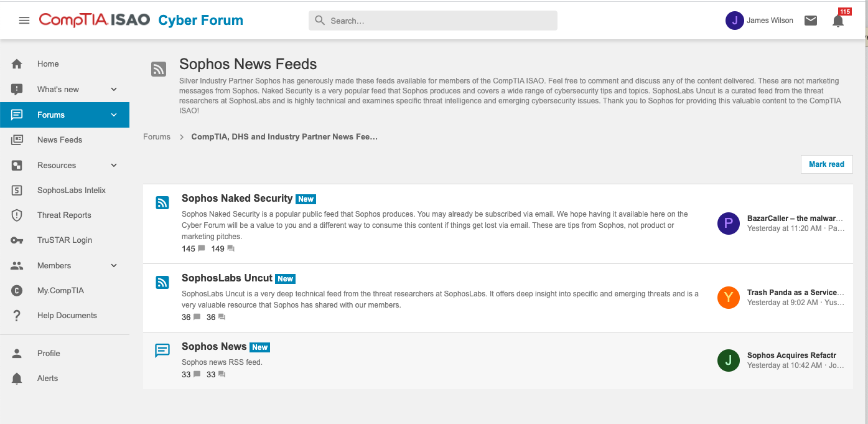
Task: Click the Forums chat icon in sidebar
Action: [17, 115]
